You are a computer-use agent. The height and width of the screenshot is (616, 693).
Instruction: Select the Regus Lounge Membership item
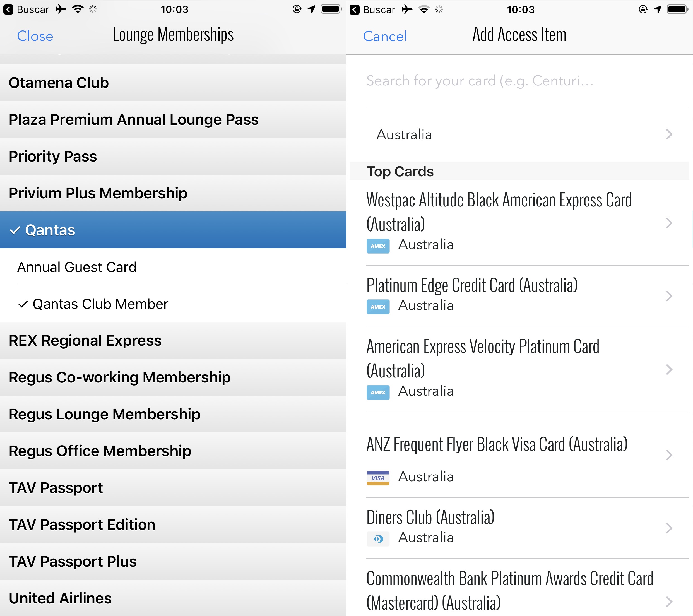pyautogui.click(x=173, y=414)
